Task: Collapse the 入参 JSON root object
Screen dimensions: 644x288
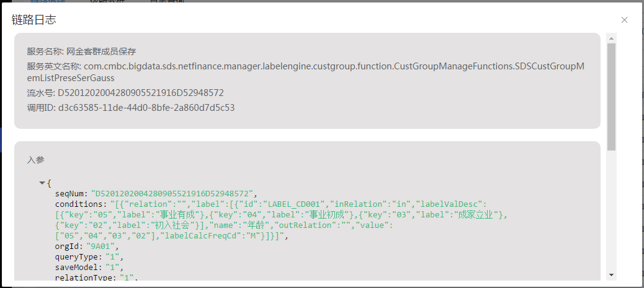Action: click(42, 183)
